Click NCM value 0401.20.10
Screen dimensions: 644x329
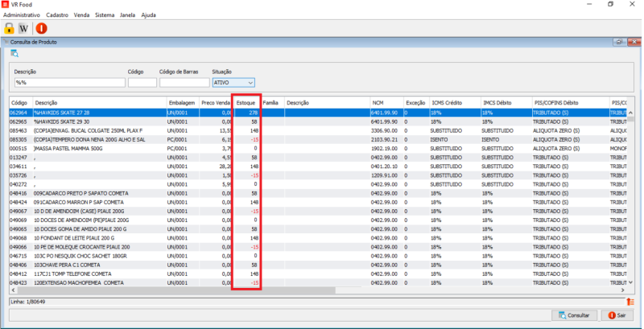coord(385,167)
